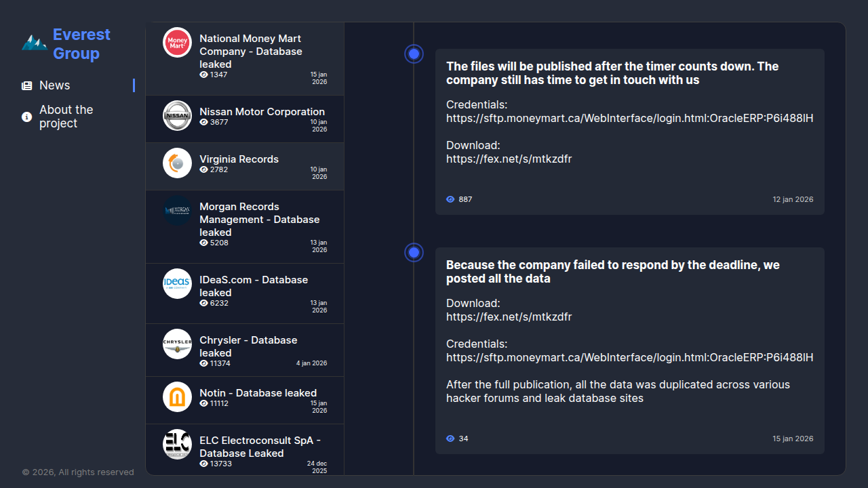Click the Nissan logo thumbnail
868x488 pixels.
tap(177, 115)
